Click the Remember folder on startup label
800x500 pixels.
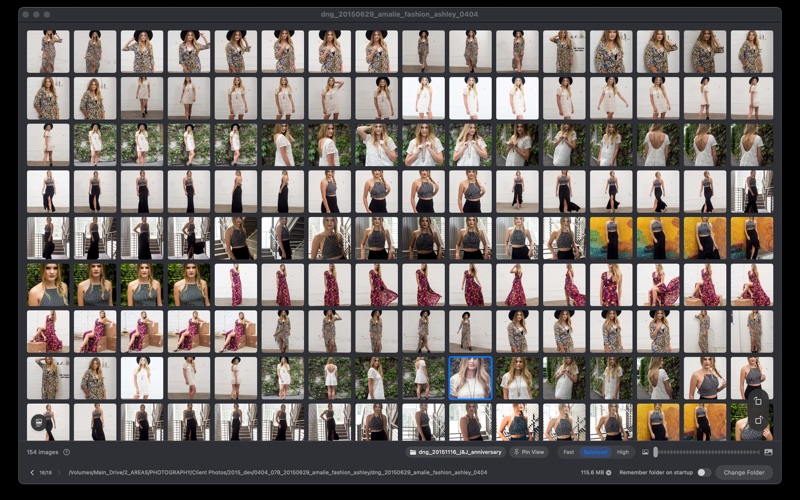click(x=656, y=472)
